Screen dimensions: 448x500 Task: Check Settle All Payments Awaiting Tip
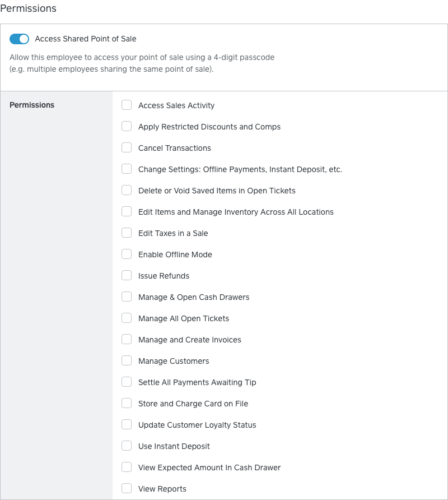point(127,382)
